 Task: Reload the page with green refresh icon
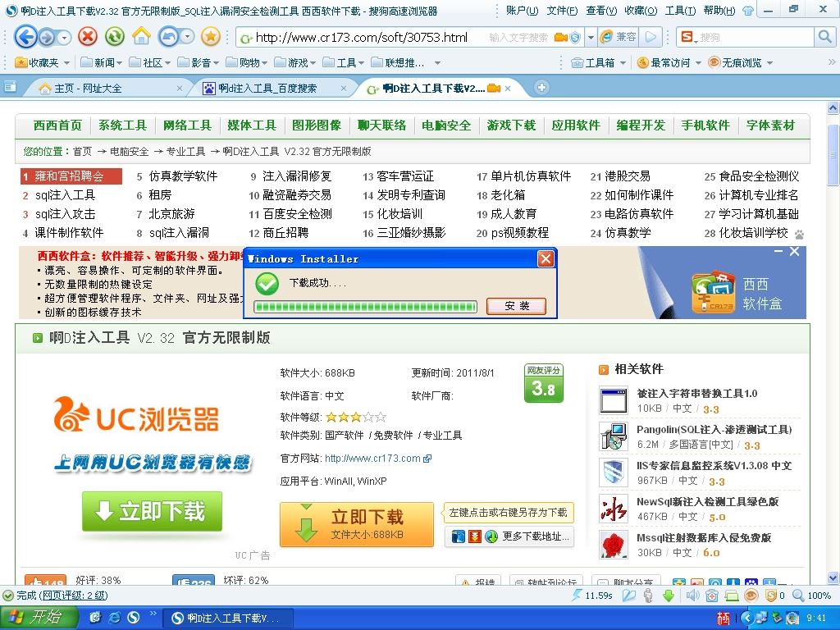[x=114, y=37]
